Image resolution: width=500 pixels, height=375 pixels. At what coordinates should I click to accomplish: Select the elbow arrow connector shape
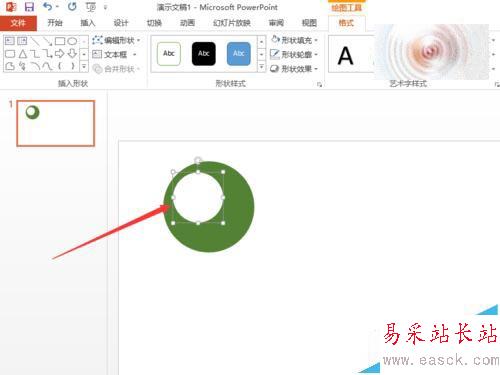tap(47, 54)
